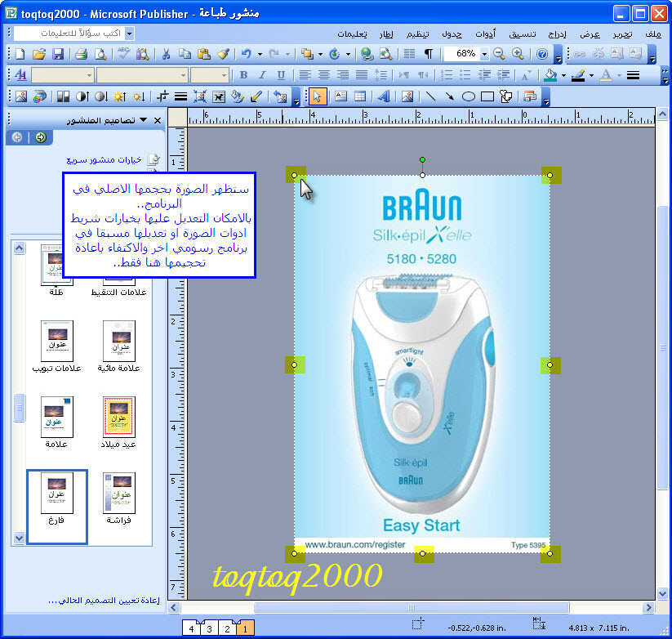Open the Fill Color dropdown arrow

pyautogui.click(x=563, y=75)
